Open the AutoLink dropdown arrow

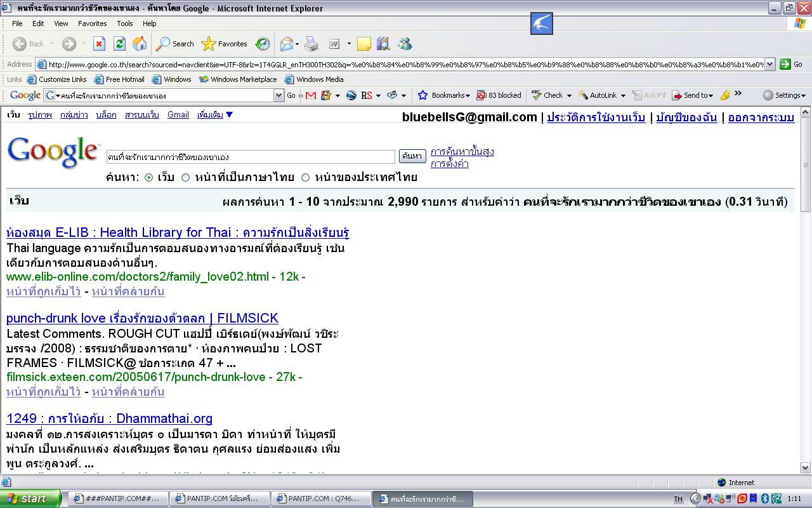point(622,95)
